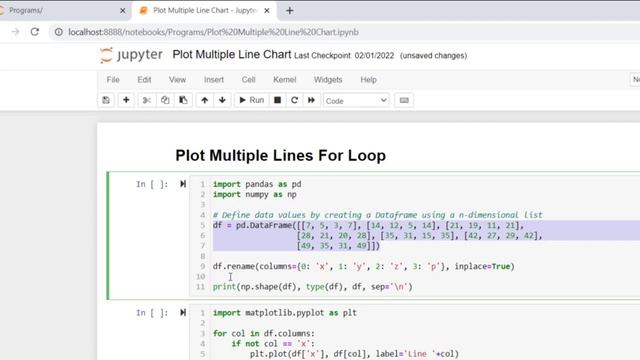Viewport: 640px width, 360px height.
Task: Click the Plot Multiple Lines For Loop heading
Action: tap(280, 156)
